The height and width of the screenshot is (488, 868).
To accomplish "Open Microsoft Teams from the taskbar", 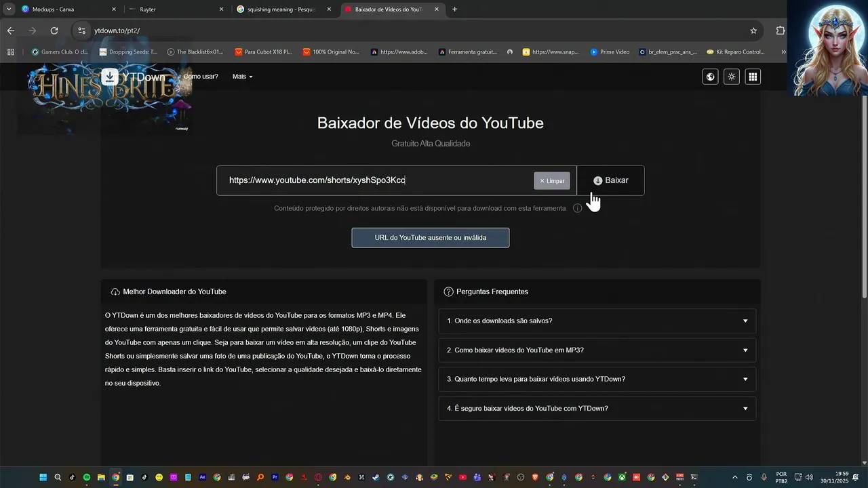I will click(x=477, y=477).
